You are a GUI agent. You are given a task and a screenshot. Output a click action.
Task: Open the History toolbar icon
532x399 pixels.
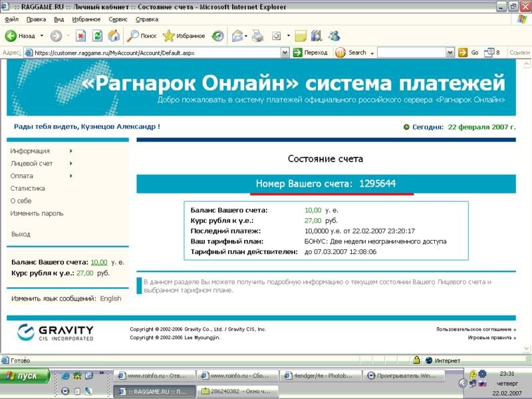click(217, 36)
